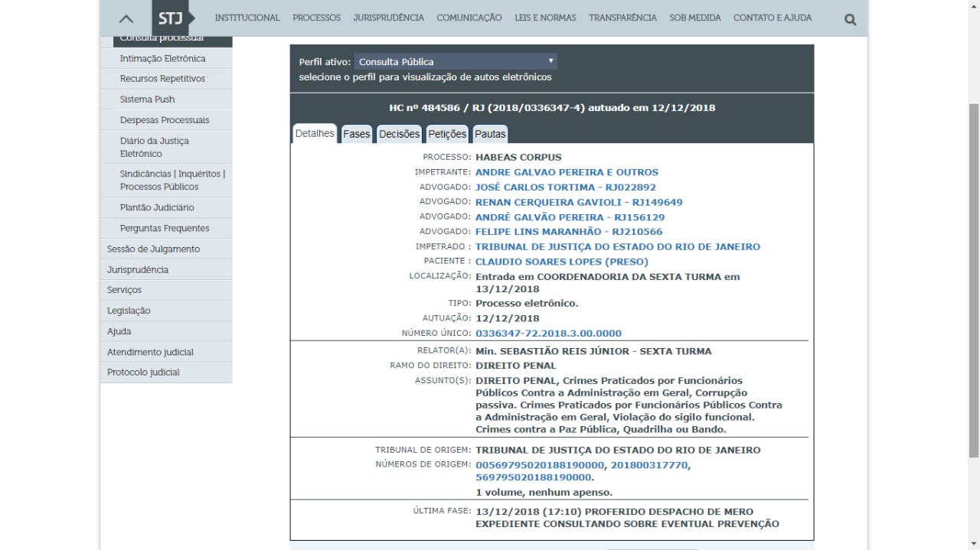The width and height of the screenshot is (980, 550).
Task: Open the TRANSPARÊNCIA menu item
Action: (x=622, y=18)
